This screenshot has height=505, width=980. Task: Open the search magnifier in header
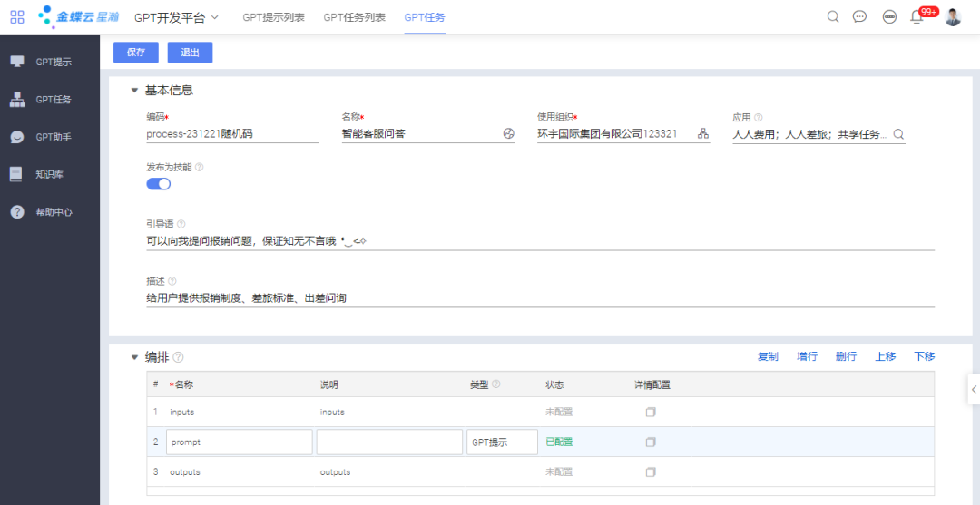[832, 17]
